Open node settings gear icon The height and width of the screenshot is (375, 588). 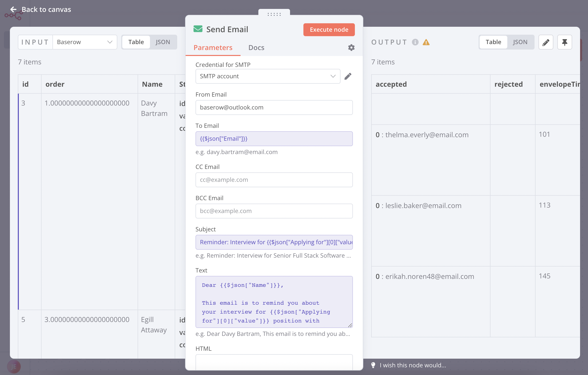point(351,48)
